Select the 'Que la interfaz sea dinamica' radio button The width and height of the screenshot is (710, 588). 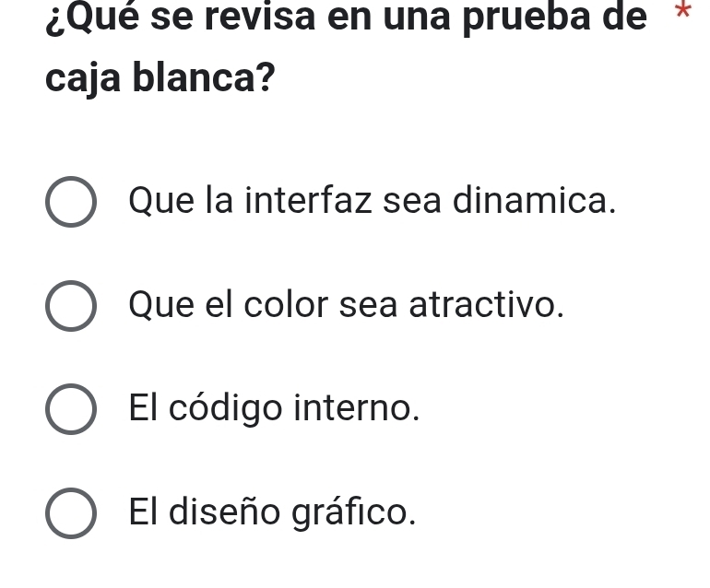(71, 202)
